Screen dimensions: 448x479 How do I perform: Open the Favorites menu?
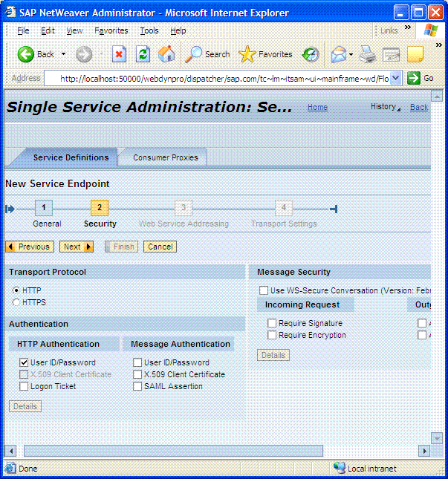click(x=111, y=30)
